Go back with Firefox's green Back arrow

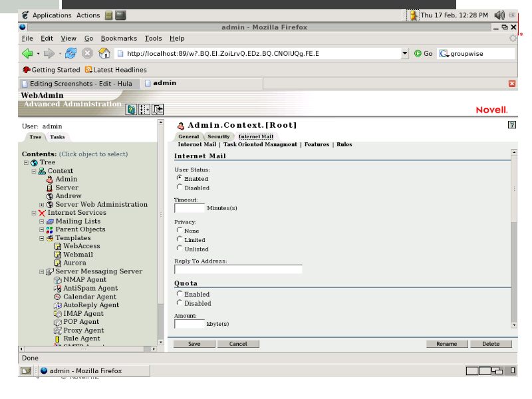click(27, 53)
